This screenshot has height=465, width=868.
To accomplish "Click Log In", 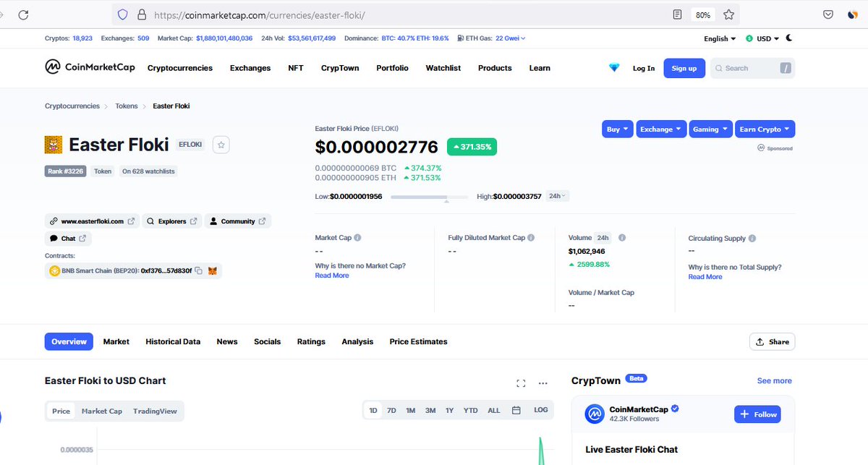I will pos(644,68).
